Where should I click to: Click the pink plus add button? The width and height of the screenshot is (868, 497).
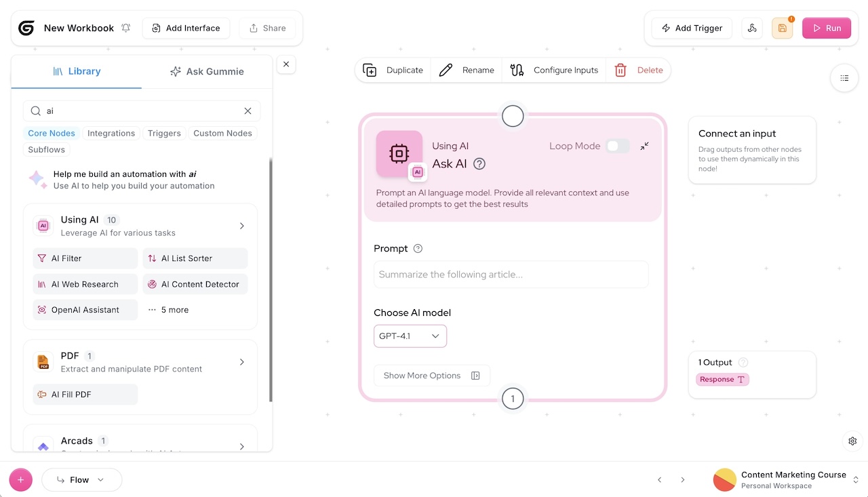[x=20, y=479]
